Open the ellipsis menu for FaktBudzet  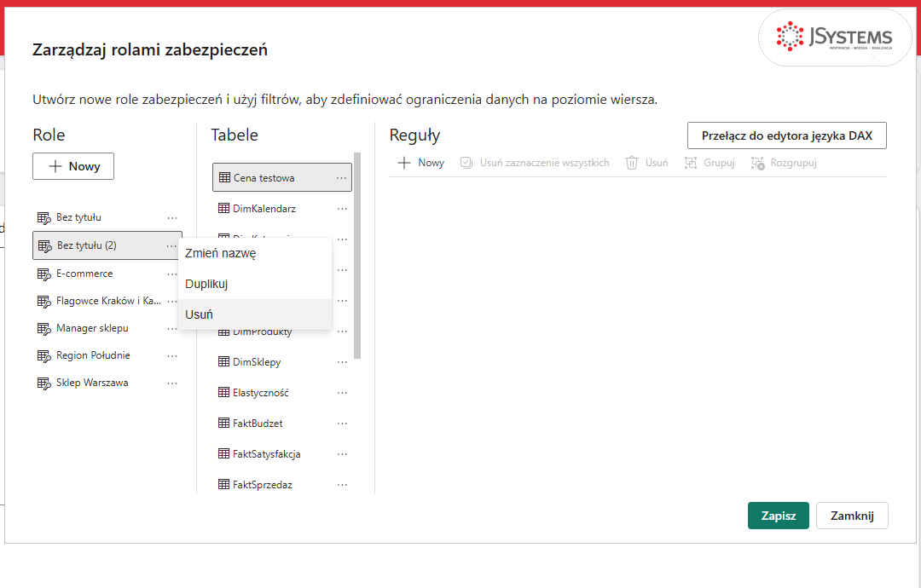click(343, 423)
